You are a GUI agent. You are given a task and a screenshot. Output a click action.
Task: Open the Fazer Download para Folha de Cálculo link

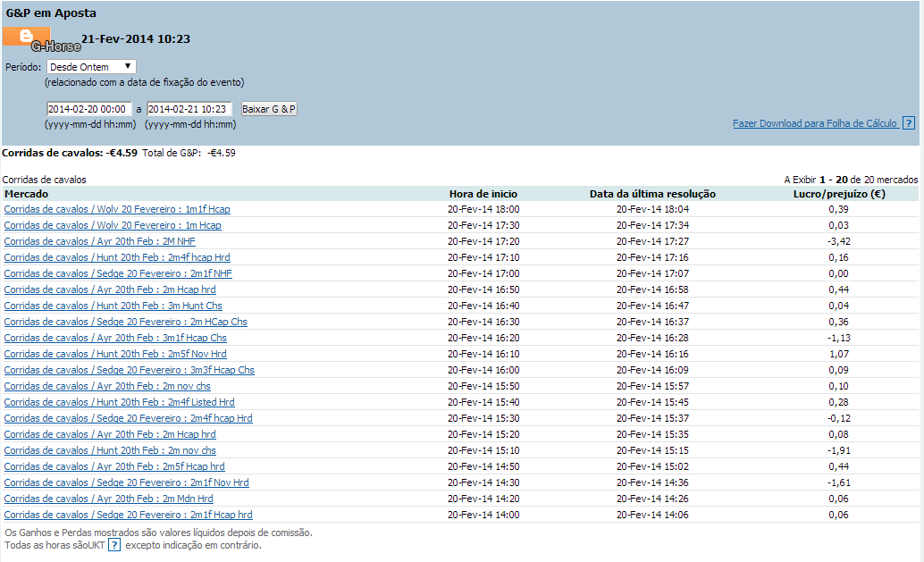(815, 123)
